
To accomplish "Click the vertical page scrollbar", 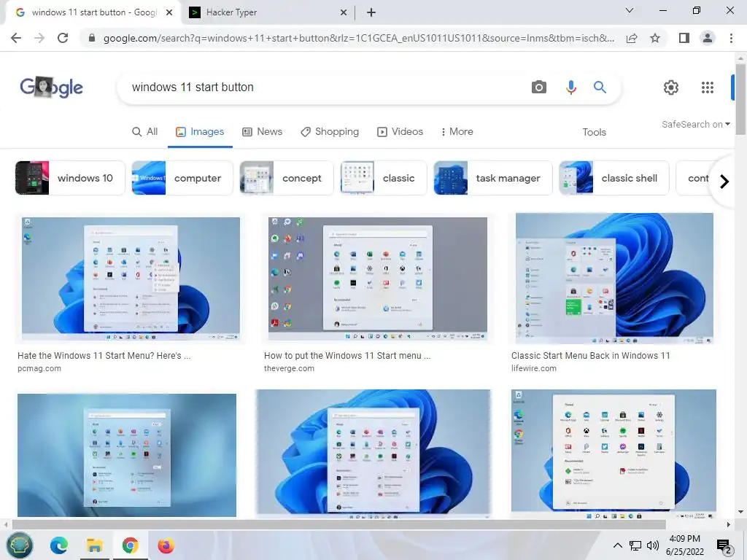I will point(740,99).
